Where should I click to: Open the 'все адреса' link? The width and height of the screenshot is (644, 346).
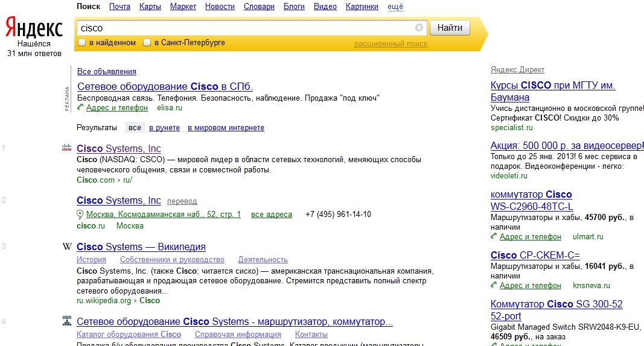[x=272, y=214]
